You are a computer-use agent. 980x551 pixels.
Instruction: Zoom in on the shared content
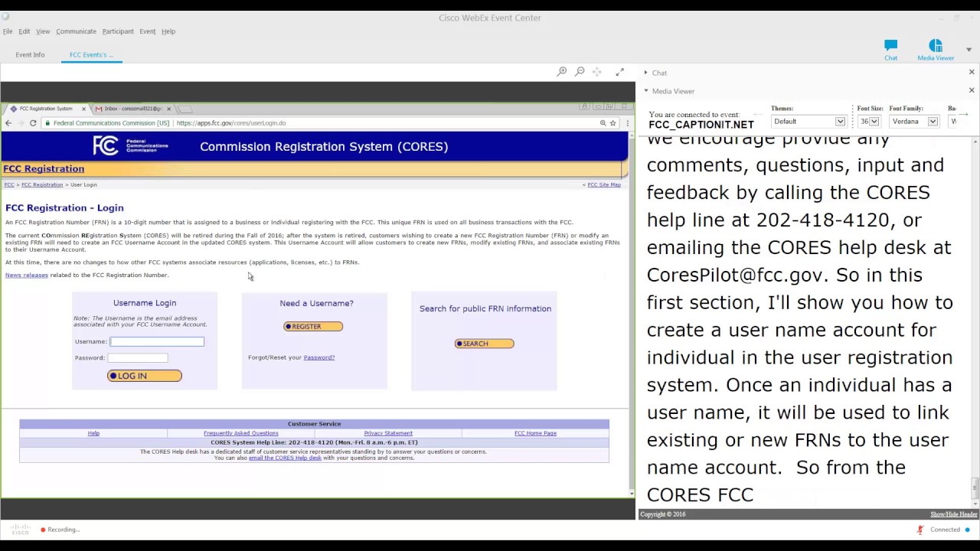(562, 72)
